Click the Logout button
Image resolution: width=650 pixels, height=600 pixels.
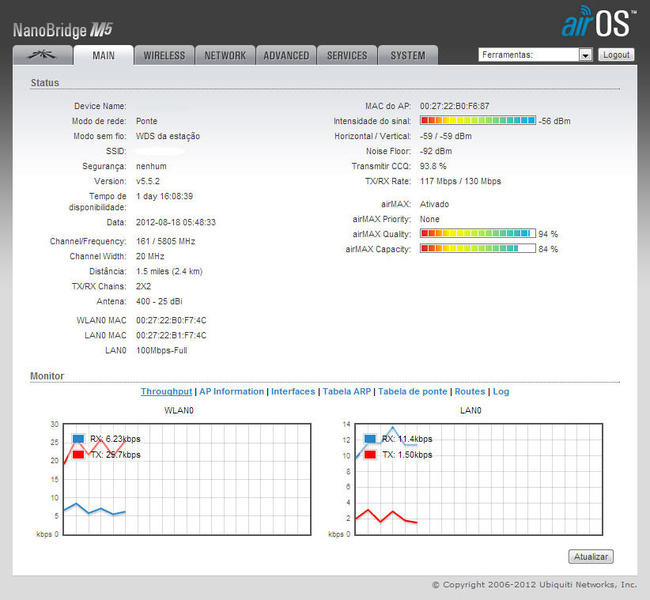[x=616, y=55]
